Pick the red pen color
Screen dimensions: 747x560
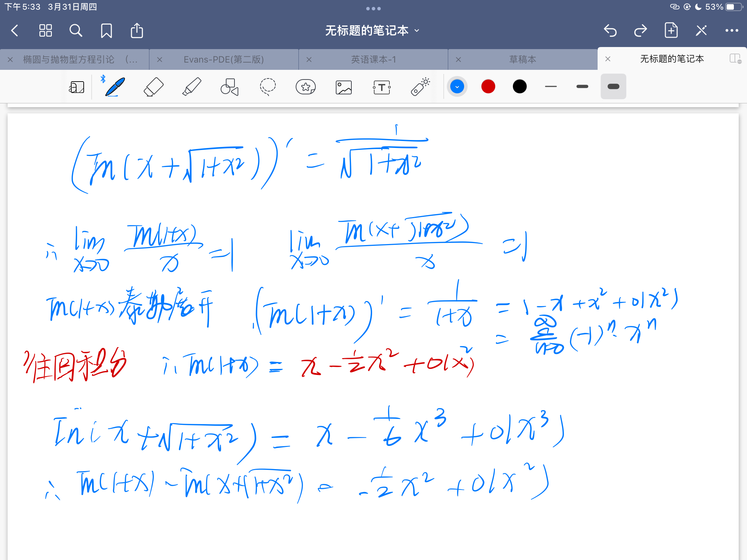pyautogui.click(x=488, y=86)
